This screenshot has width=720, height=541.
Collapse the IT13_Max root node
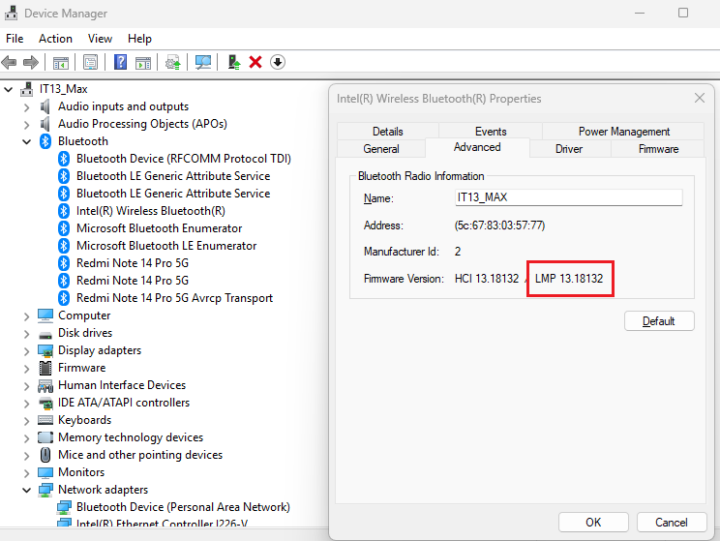coord(9,89)
